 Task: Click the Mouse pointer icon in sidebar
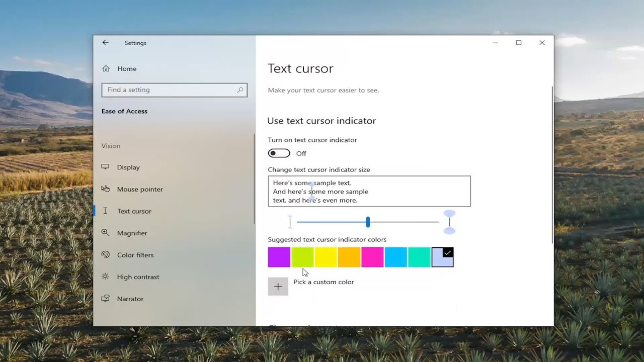(105, 189)
